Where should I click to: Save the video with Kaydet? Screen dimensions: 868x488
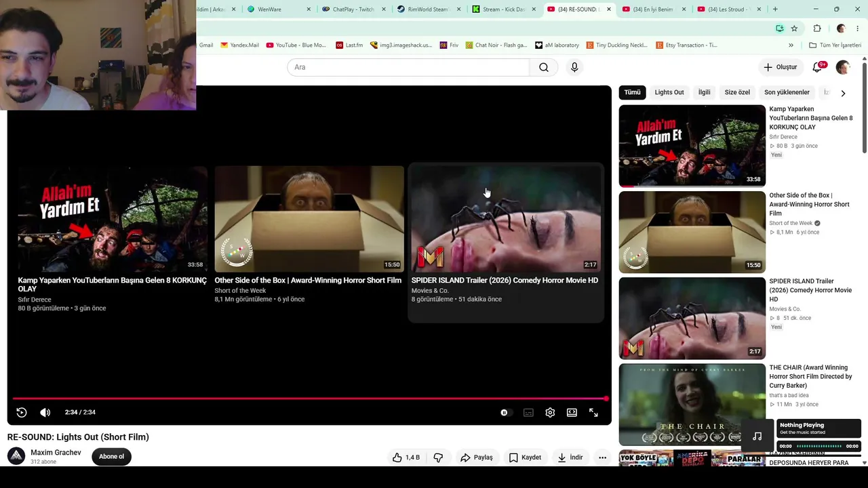click(x=525, y=457)
